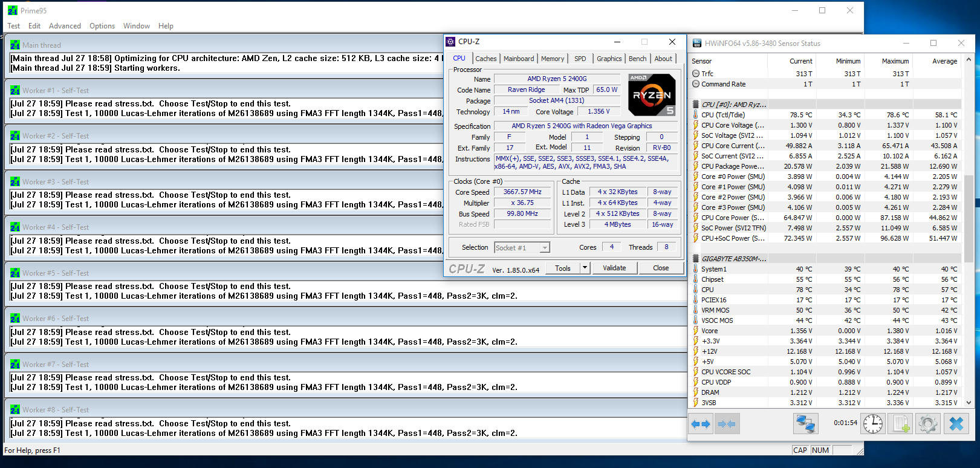
Task: Click HWiNFO collapse columns arrows icon
Action: pyautogui.click(x=727, y=424)
